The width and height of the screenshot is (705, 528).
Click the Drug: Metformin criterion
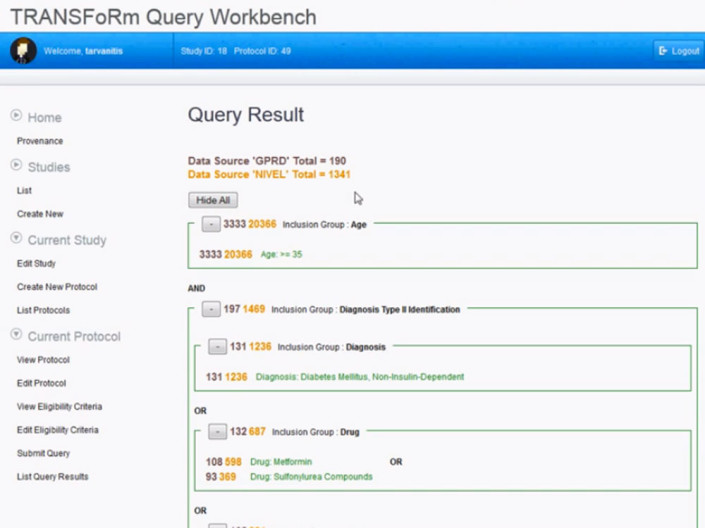[x=281, y=462]
